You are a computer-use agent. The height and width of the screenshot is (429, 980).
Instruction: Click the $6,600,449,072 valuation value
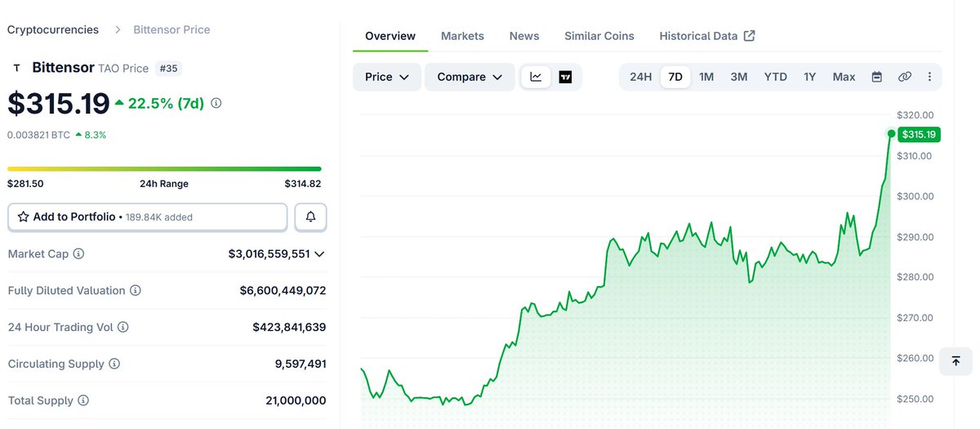[283, 291]
